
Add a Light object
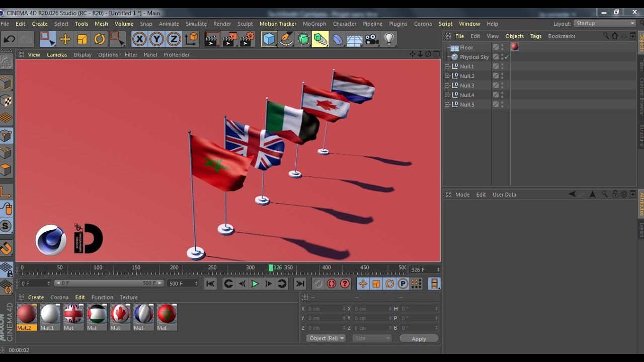pos(389,39)
